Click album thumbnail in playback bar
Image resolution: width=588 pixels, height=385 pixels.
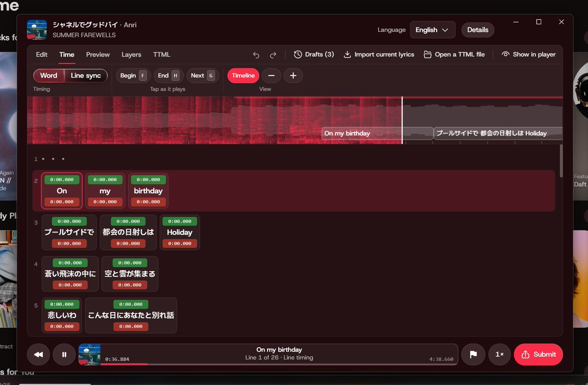point(89,355)
